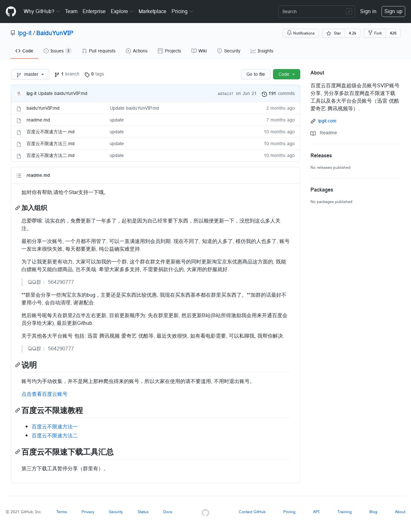Click the tag icon next to 0 tags
The image size is (411, 532).
[87, 74]
